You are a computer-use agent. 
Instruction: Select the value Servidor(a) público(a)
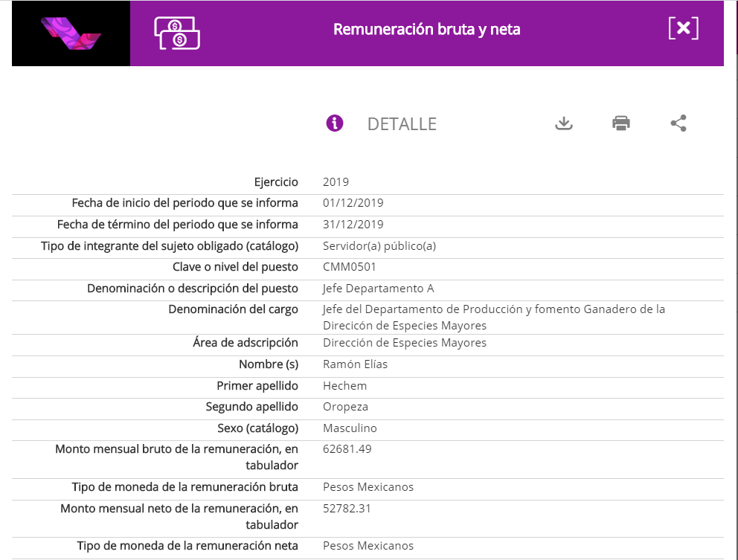(379, 246)
